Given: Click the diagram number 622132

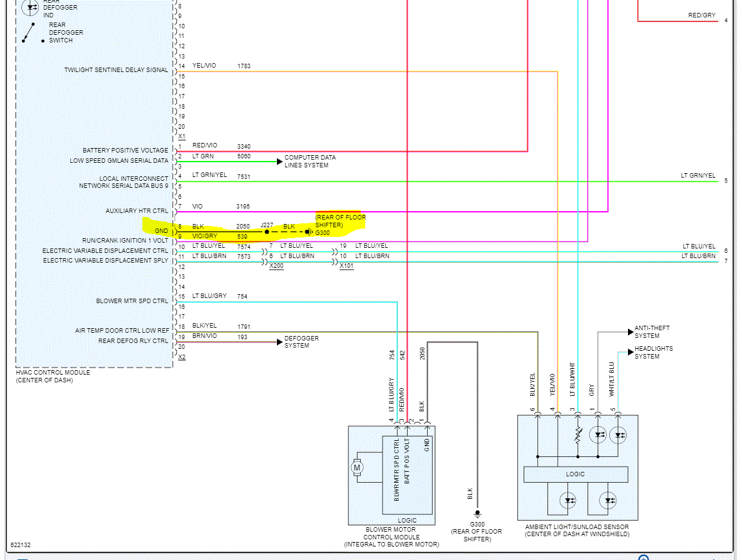Looking at the screenshot, I should pos(20,545).
